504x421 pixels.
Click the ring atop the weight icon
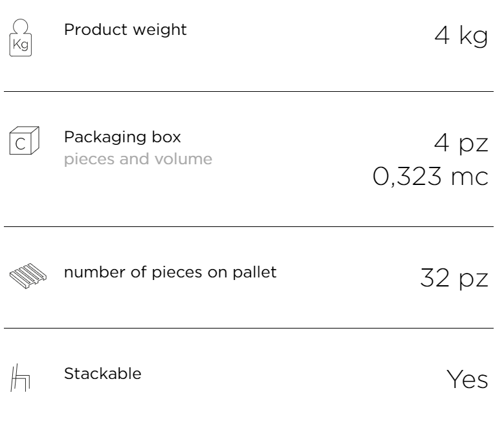21,26
